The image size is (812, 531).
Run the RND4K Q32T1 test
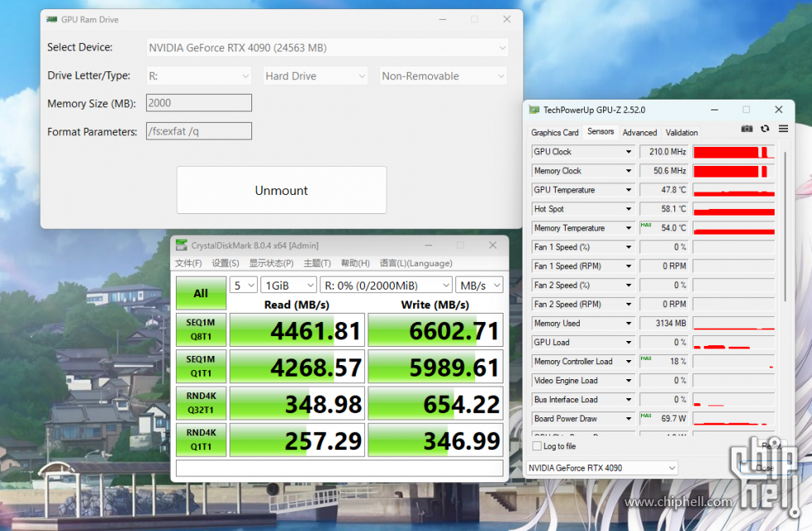click(201, 403)
